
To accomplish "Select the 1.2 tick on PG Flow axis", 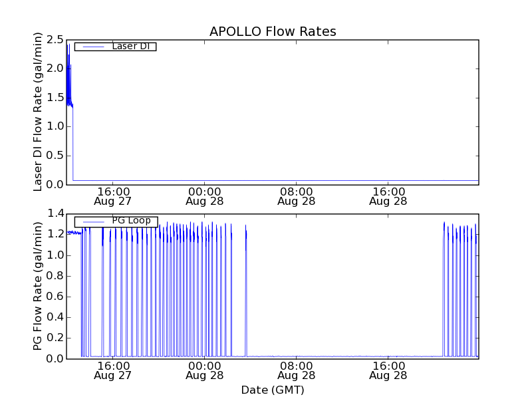I will point(55,235).
